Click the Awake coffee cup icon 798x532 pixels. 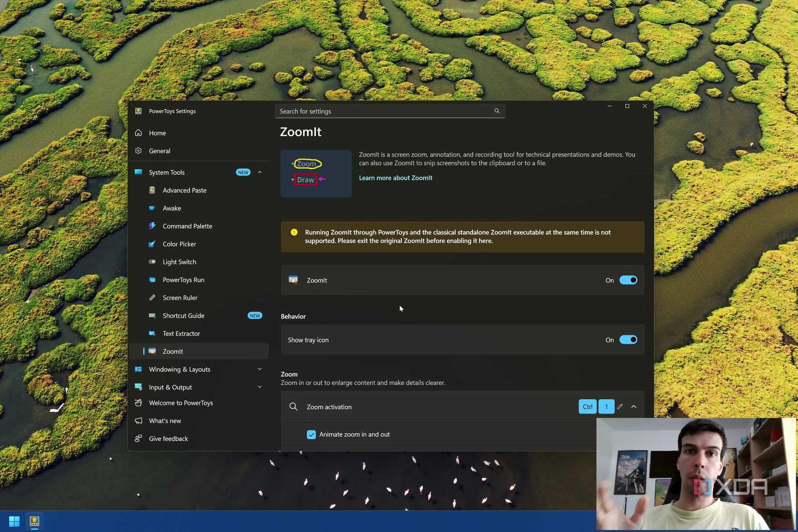click(152, 208)
